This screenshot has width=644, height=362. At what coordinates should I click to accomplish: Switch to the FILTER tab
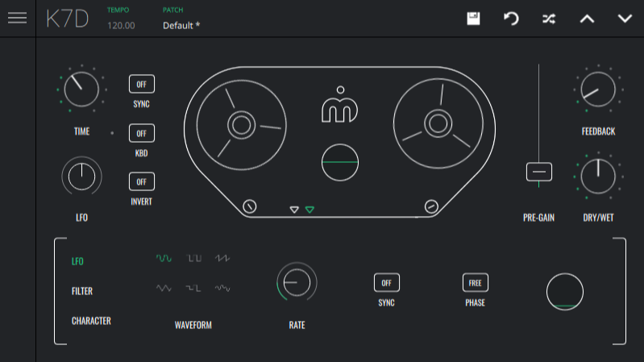(x=82, y=291)
